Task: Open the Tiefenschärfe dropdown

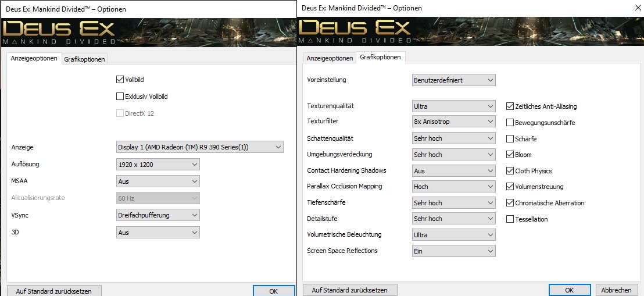Action: point(454,203)
